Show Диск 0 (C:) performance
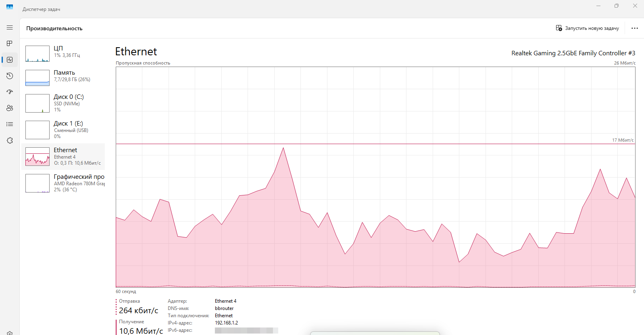Viewport: 644px width, 335px height. coord(63,103)
